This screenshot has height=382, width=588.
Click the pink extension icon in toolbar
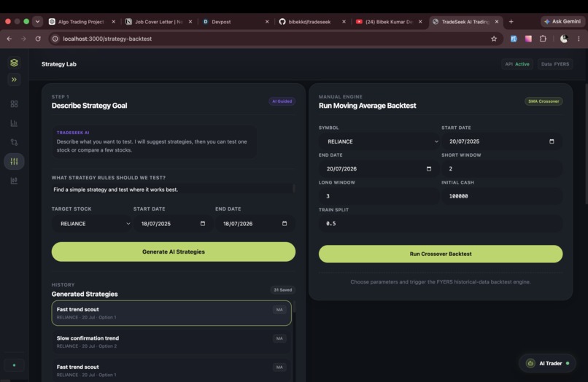(x=528, y=39)
